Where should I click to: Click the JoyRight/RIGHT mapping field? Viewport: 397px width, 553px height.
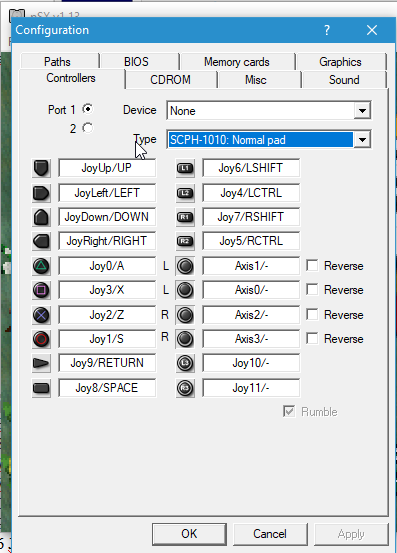[x=107, y=241]
